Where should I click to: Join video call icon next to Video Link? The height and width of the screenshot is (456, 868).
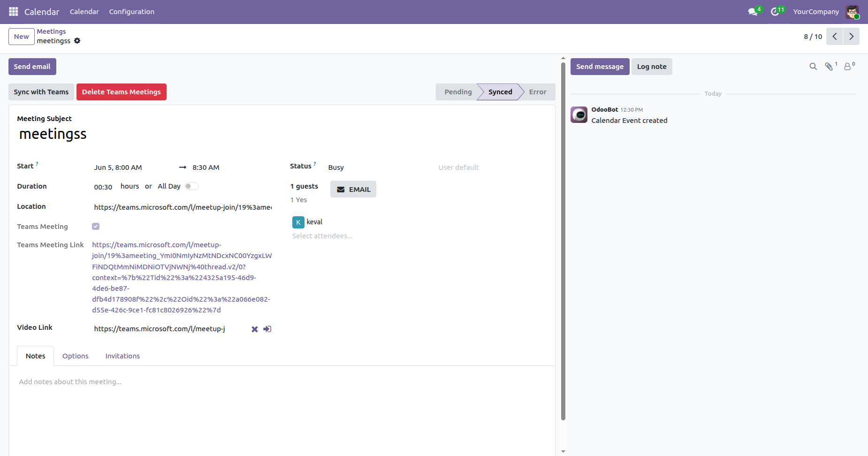pyautogui.click(x=267, y=329)
